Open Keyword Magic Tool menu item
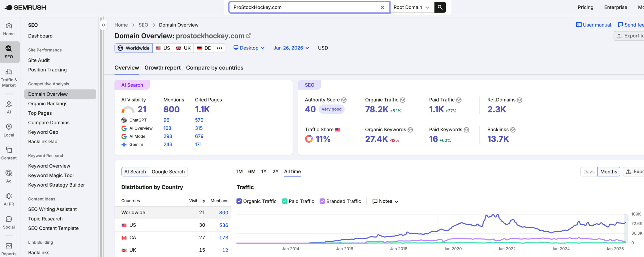Image resolution: width=644 pixels, height=257 pixels. pos(51,175)
